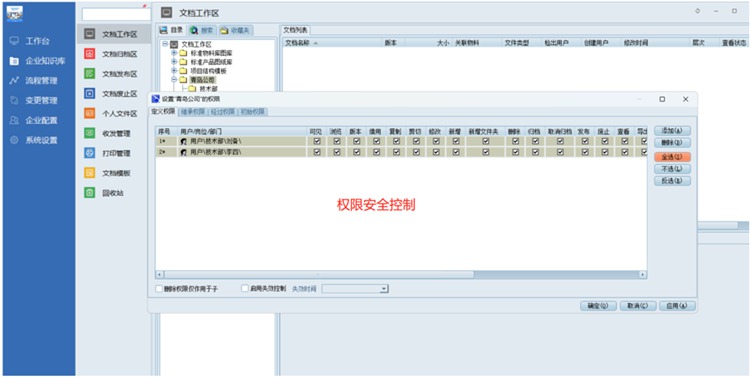
Task: Open 企业配置 person icon in blue sidebar
Action: [x=14, y=121]
